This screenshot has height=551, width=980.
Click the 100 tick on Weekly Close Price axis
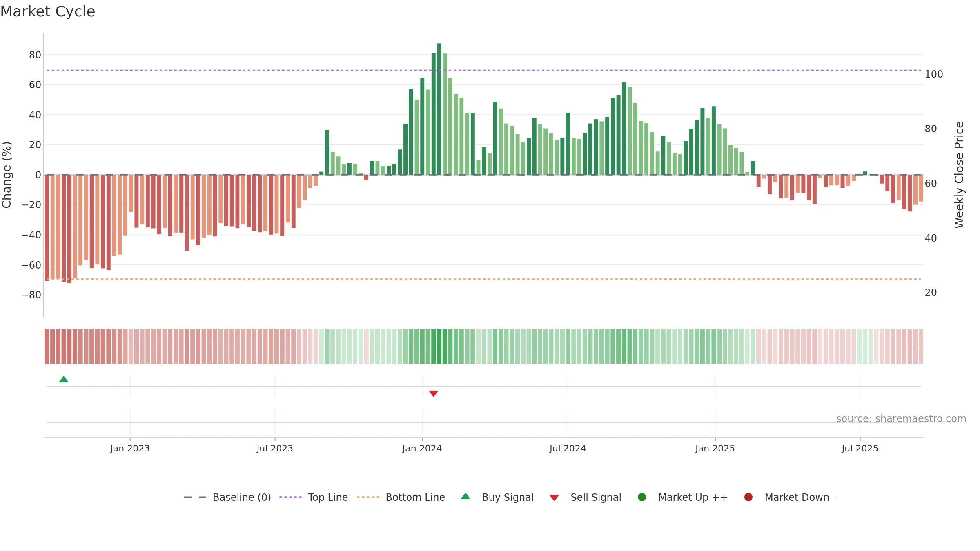[934, 74]
